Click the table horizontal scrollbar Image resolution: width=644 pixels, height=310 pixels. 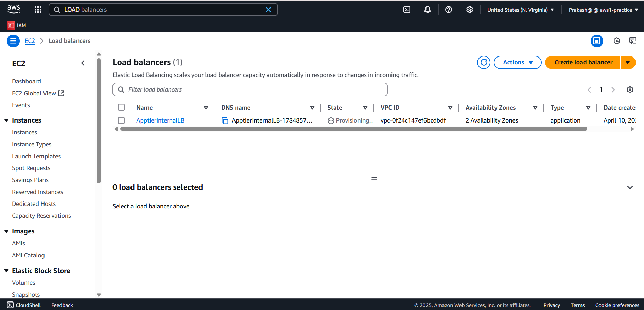353,129
